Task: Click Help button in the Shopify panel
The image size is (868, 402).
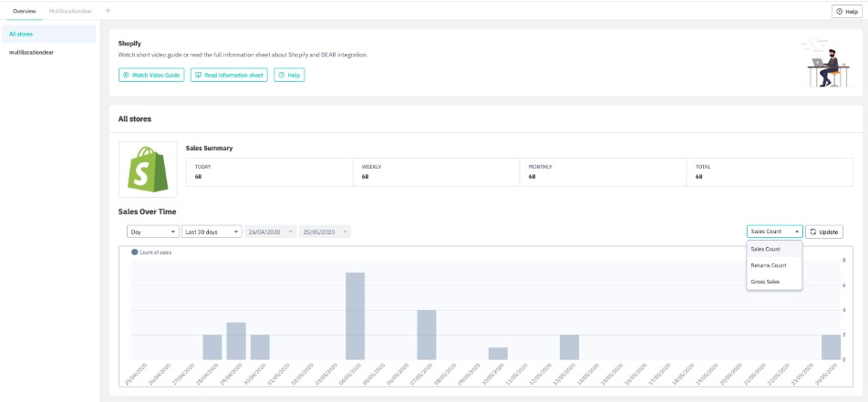Action: pos(289,75)
